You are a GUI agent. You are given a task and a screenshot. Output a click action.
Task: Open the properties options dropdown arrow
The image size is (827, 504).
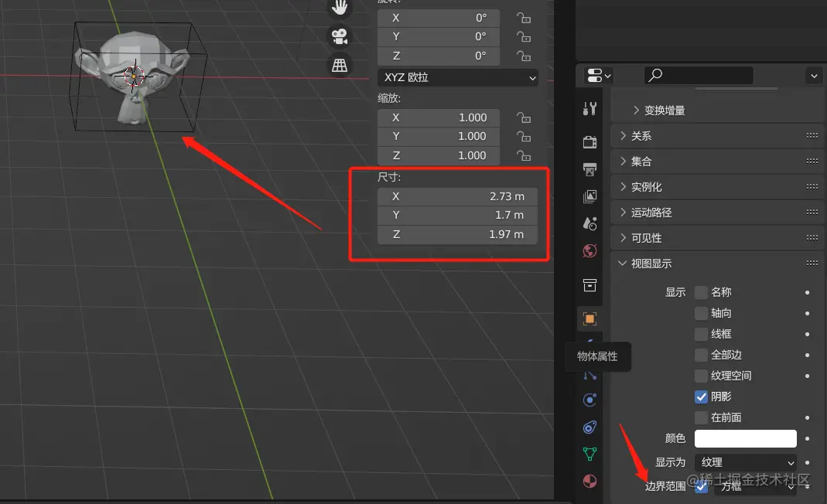click(814, 76)
